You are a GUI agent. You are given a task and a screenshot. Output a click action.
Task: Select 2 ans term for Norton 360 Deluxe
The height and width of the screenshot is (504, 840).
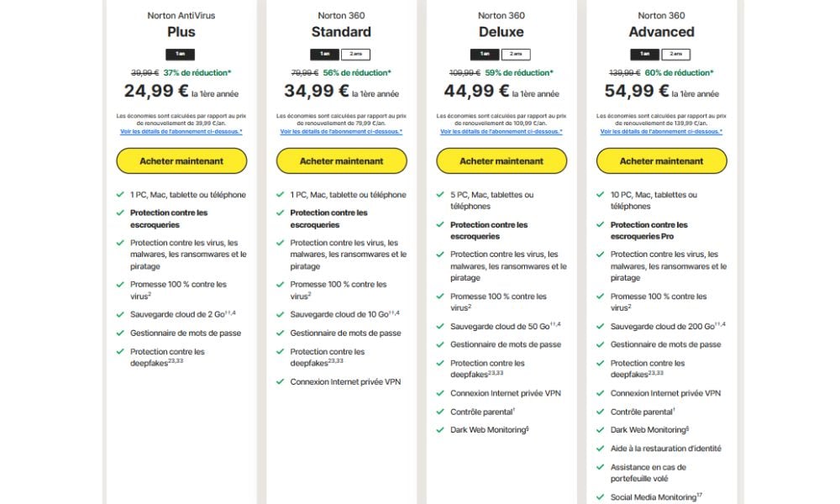click(x=515, y=55)
